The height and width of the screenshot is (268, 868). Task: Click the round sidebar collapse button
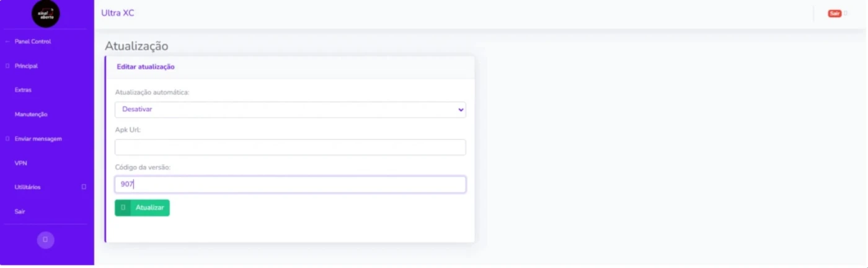coord(45,240)
